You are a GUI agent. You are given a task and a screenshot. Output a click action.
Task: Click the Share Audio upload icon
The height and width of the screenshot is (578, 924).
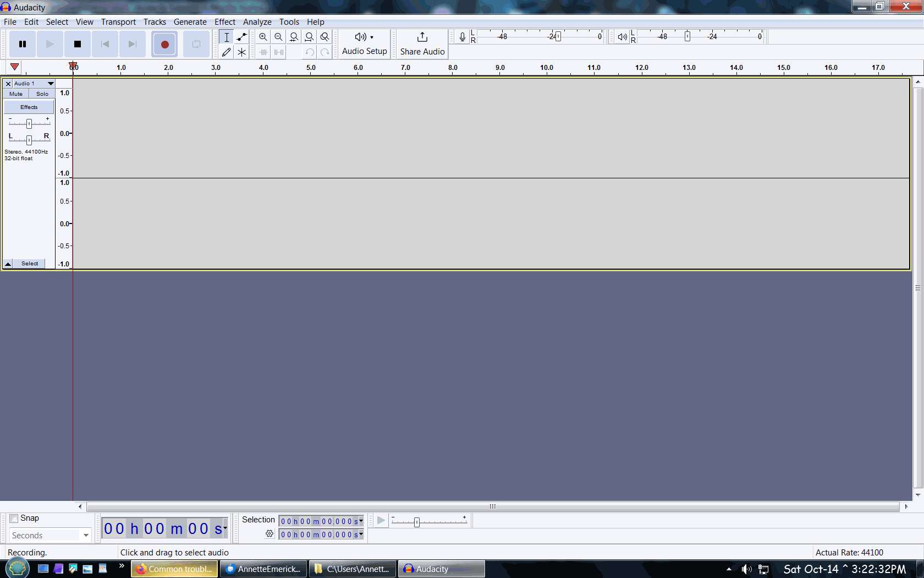click(422, 37)
